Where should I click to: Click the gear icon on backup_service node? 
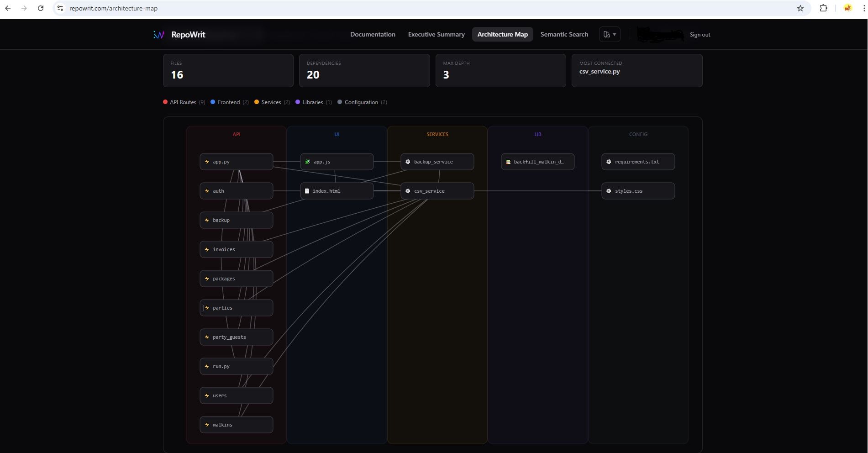click(x=408, y=162)
